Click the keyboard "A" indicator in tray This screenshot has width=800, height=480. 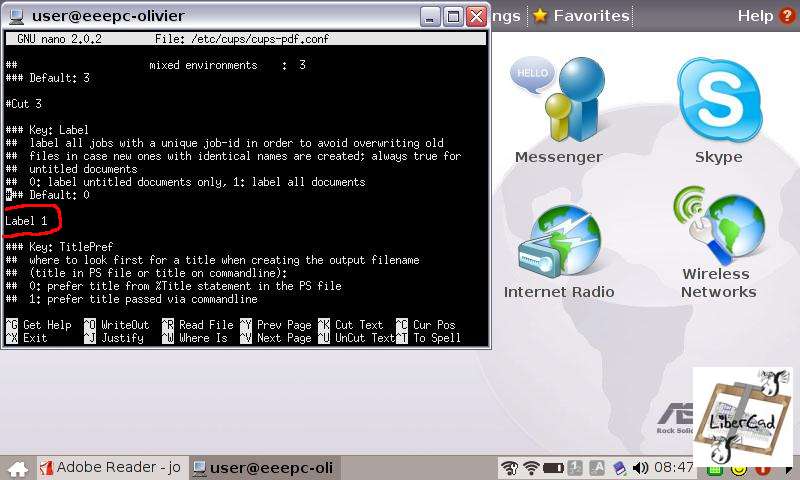click(x=597, y=468)
